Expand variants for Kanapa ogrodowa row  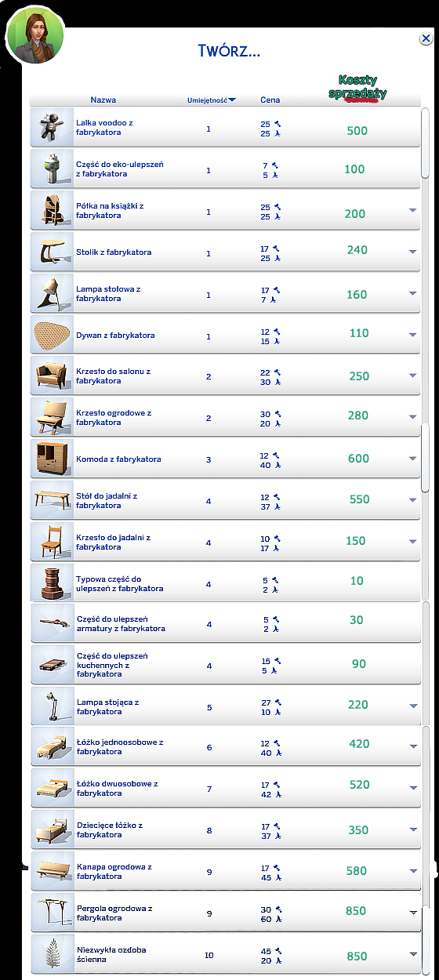412,871
